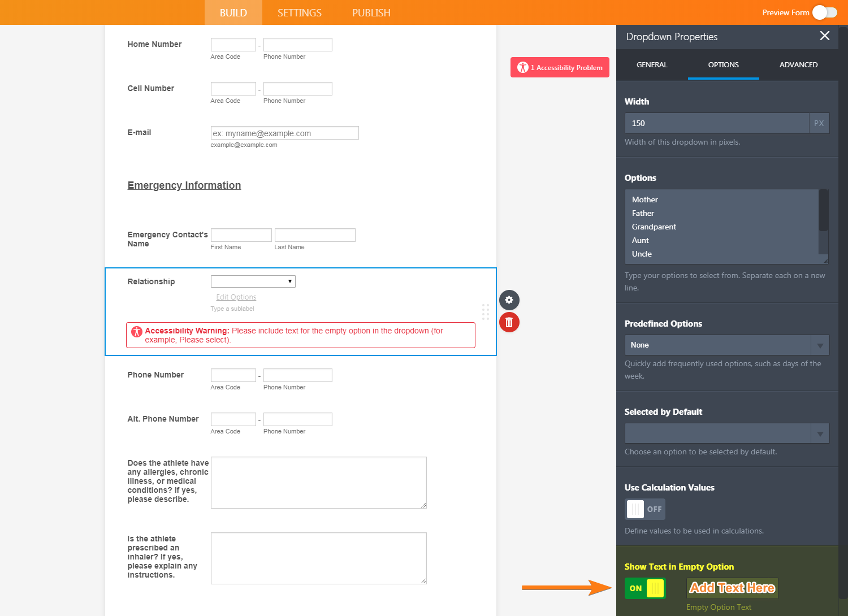Click the allergies and medical conditions textarea
The image size is (848, 616).
tap(318, 483)
